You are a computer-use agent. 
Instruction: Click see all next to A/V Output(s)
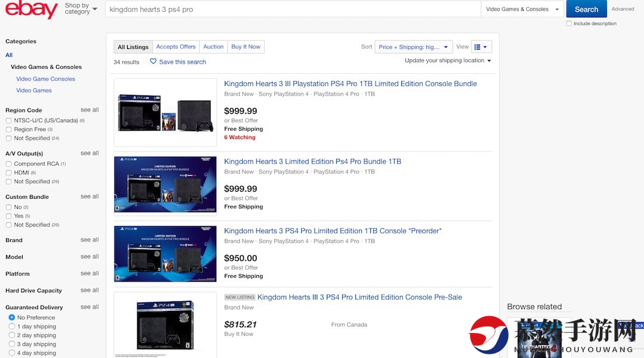(x=89, y=153)
